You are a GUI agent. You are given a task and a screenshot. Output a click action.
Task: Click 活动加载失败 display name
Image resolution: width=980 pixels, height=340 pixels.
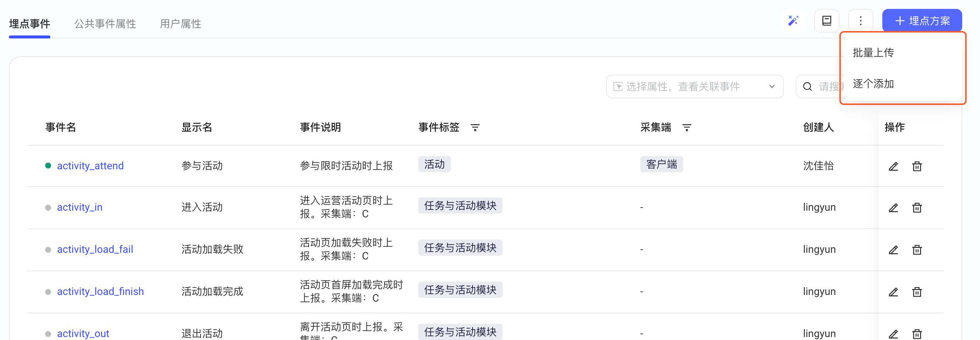click(212, 249)
